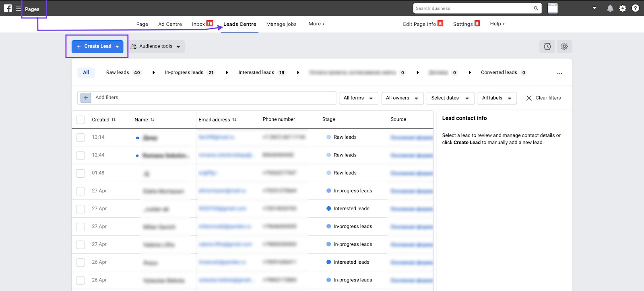This screenshot has height=291, width=644.
Task: Expand the More menu
Action: (316, 24)
